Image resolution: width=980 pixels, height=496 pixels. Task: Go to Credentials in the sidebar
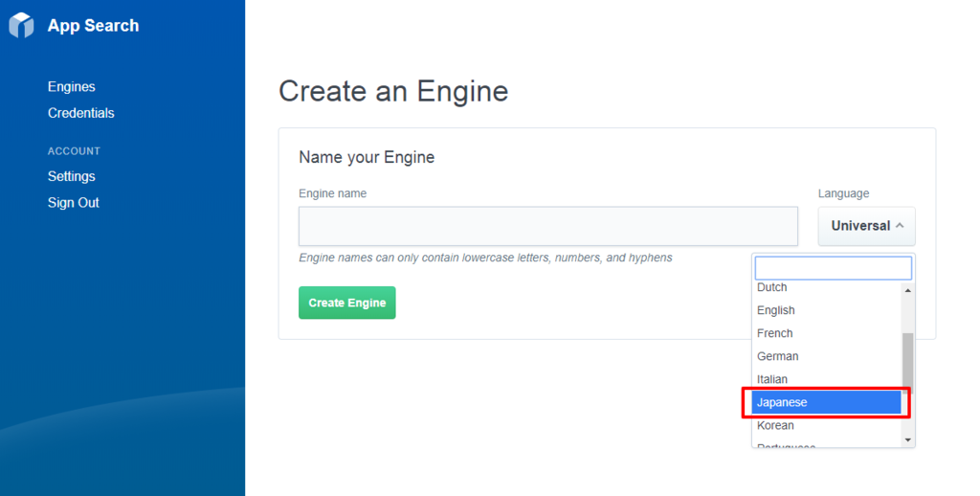(x=80, y=113)
